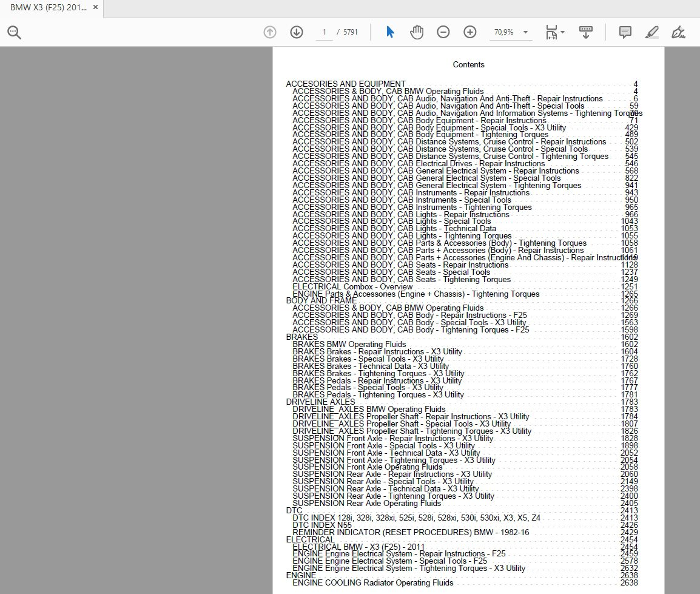Select the highlight pen tool

(652, 32)
